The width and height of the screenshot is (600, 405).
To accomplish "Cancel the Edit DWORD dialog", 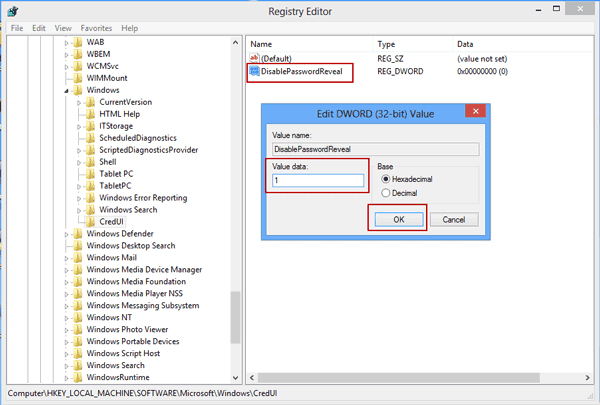I will tap(454, 219).
